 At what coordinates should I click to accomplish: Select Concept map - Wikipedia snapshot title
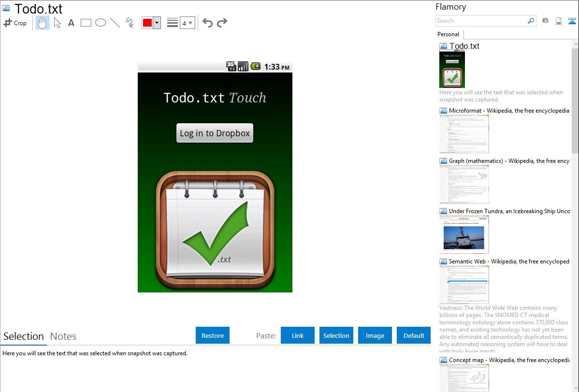pyautogui.click(x=509, y=360)
